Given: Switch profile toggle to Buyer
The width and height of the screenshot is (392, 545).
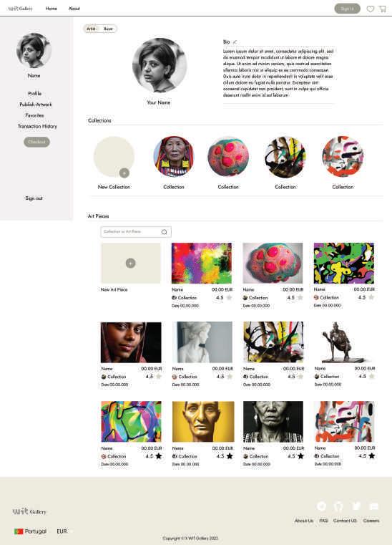Looking at the screenshot, I should pyautogui.click(x=108, y=29).
